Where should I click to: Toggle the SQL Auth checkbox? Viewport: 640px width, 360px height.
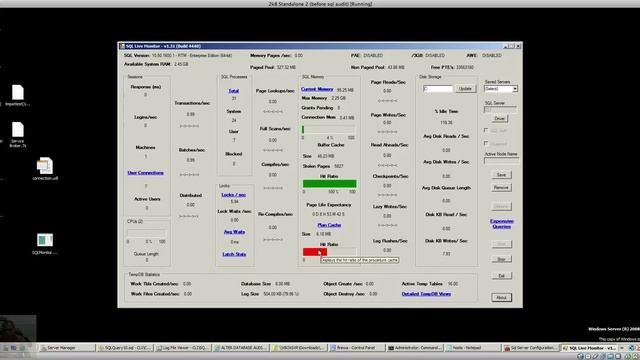click(x=486, y=130)
